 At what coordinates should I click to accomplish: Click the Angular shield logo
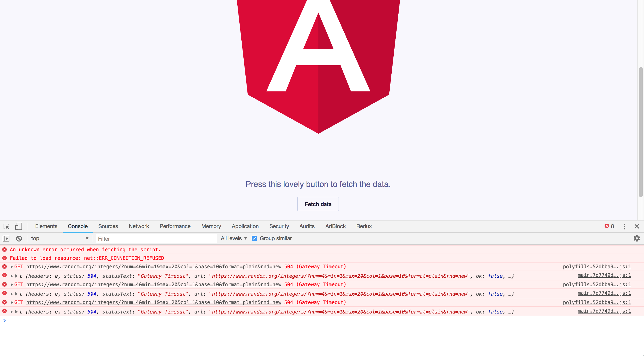[x=318, y=62]
